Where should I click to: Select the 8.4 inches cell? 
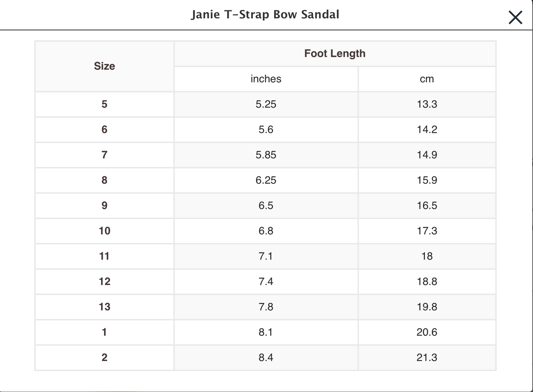click(x=266, y=357)
